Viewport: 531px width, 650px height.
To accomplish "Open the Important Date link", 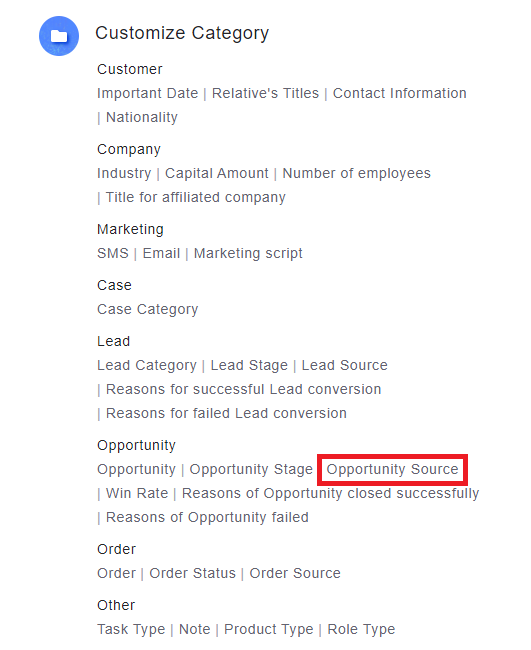I will point(148,93).
